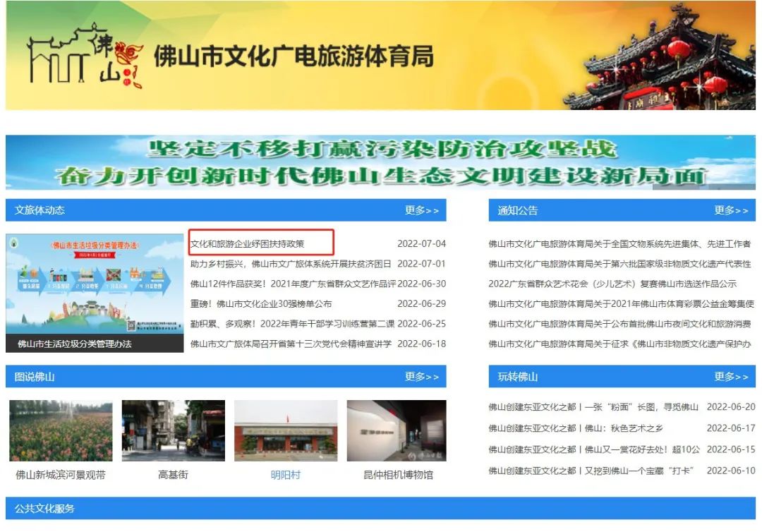Open 佛山新城滨河景观带 photo thumbnail
Screen dimensions: 762x532
(61, 431)
